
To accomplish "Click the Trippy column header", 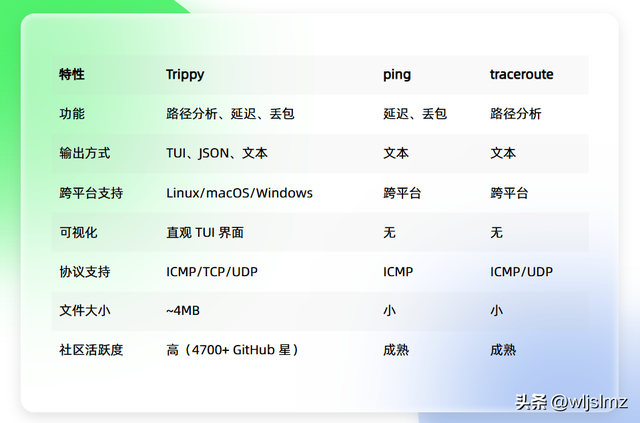I will point(185,75).
